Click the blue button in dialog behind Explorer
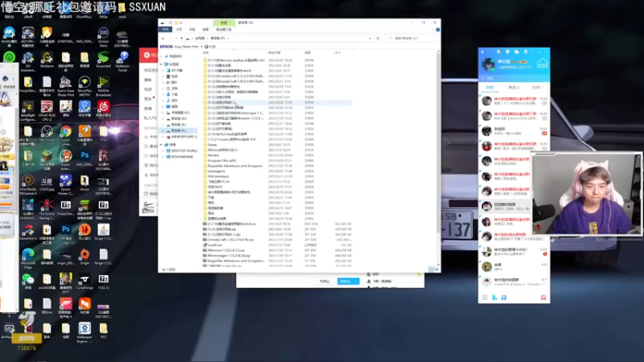Screen dimensions: 644x362 349,281
